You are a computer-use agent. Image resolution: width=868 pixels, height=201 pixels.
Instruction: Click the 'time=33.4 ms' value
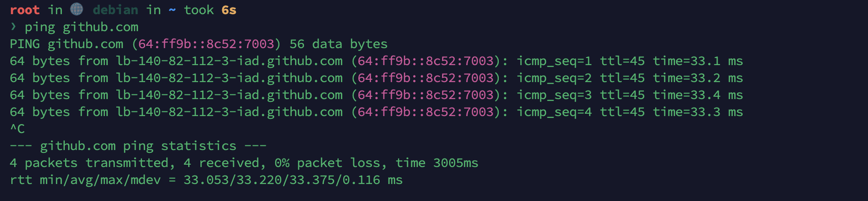(x=697, y=95)
